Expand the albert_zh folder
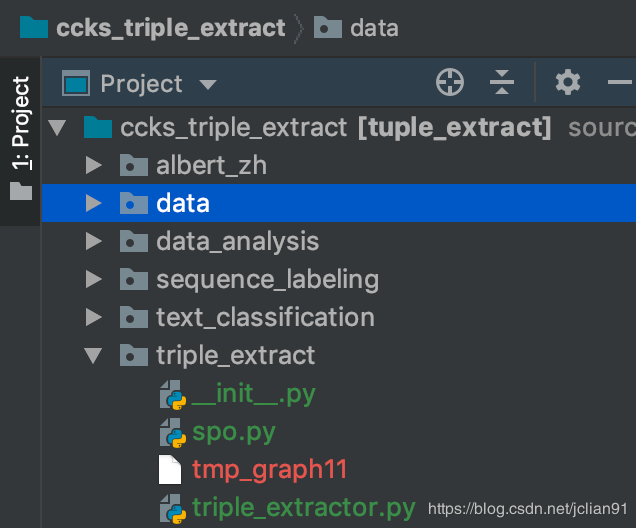 coord(94,165)
